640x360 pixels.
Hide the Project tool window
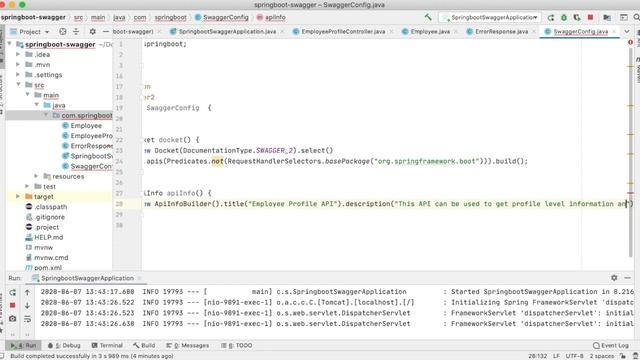[106, 31]
